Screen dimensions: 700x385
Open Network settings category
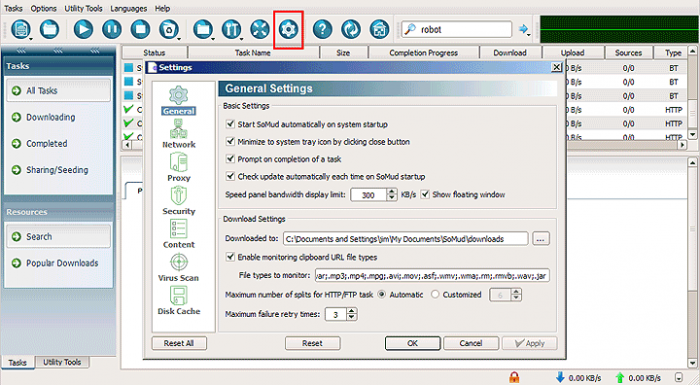tap(179, 134)
